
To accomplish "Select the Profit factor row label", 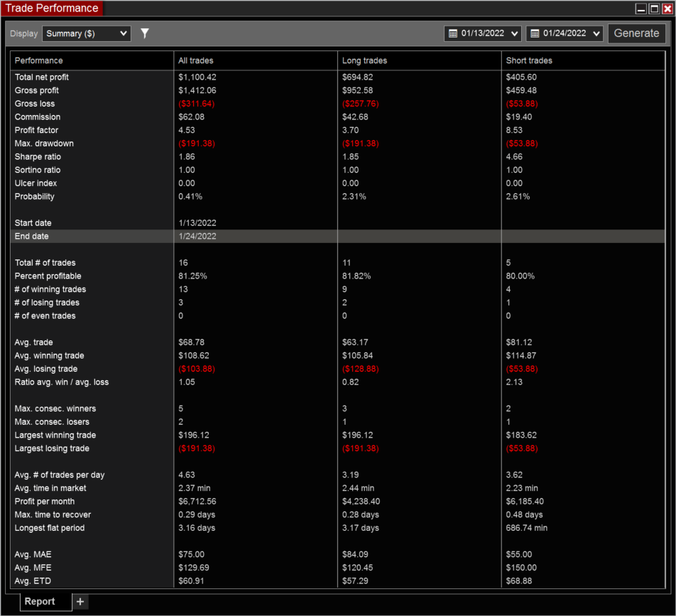I will tap(36, 130).
